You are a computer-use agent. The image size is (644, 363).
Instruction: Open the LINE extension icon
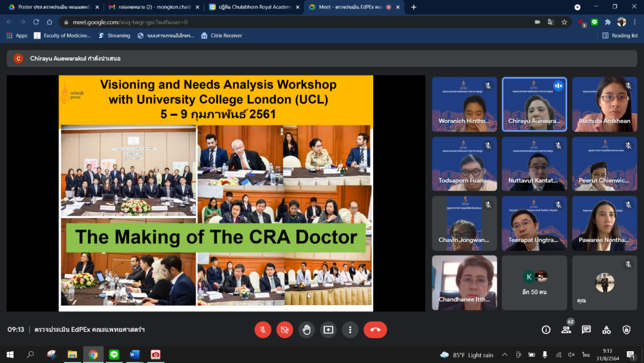pyautogui.click(x=595, y=22)
